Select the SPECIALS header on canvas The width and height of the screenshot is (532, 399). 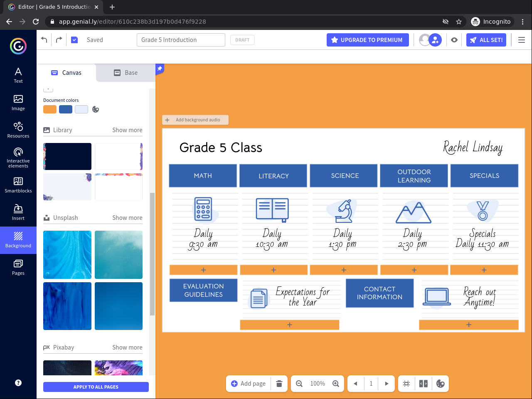point(484,176)
